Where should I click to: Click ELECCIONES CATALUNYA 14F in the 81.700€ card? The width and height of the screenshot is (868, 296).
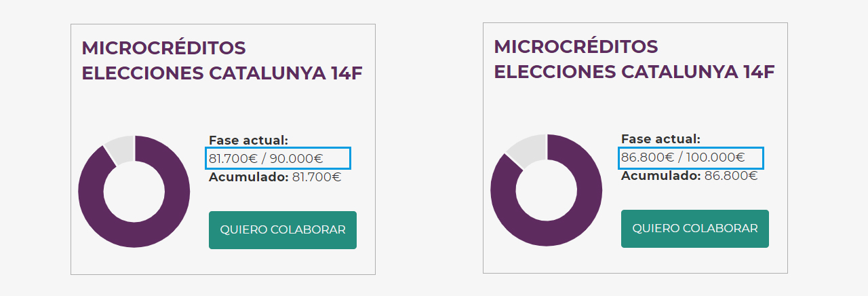click(x=222, y=73)
